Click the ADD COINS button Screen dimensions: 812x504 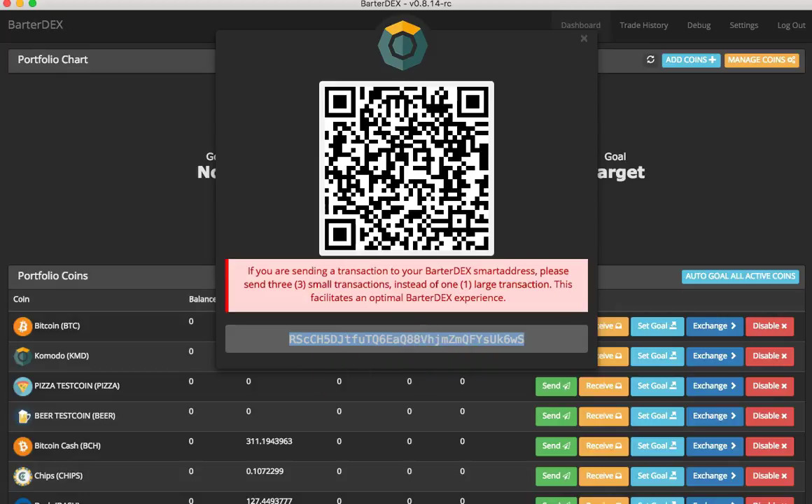[691, 60]
